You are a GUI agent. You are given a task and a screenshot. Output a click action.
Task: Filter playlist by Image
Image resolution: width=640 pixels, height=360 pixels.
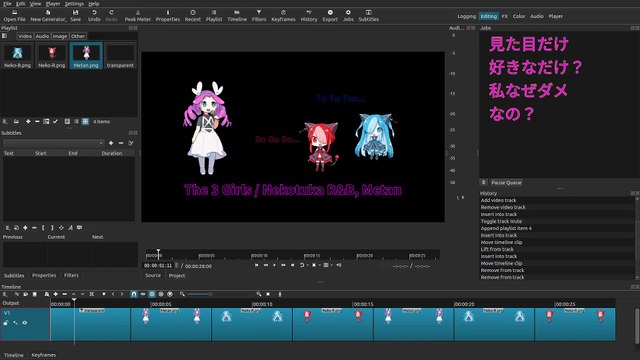pos(60,36)
